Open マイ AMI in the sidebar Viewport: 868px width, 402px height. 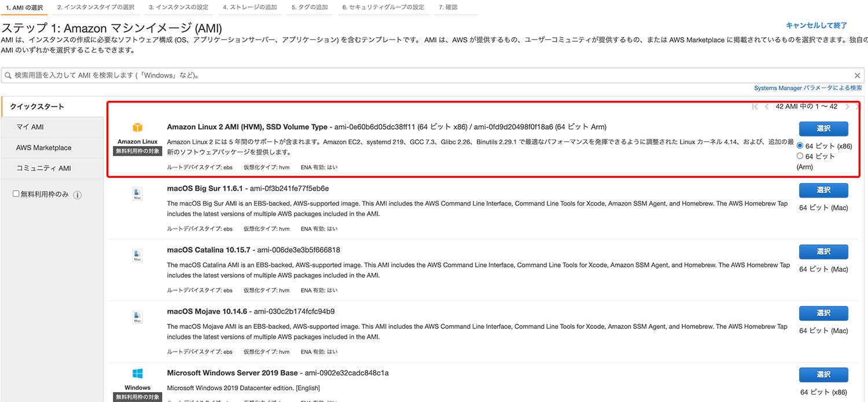(x=54, y=127)
